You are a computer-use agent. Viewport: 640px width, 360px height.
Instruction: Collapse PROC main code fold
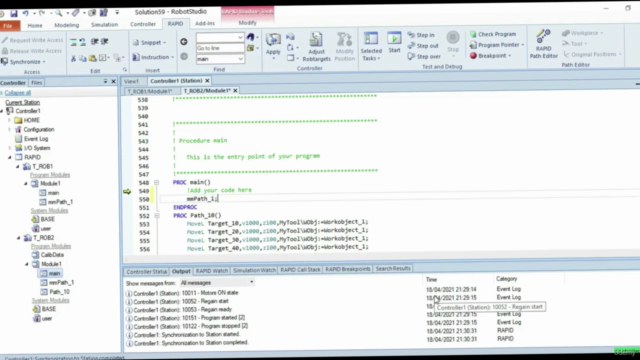(156, 182)
